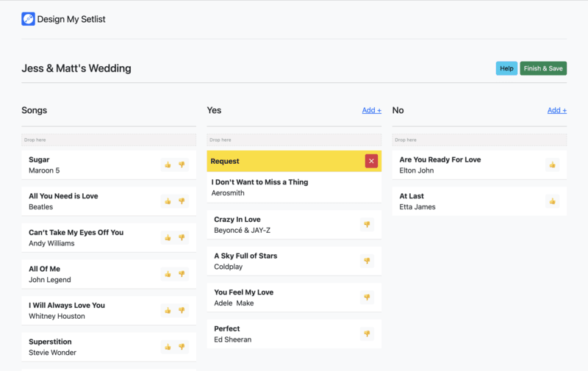Click Drop here zone under No
Screen dimensions: 588x371
(479, 140)
